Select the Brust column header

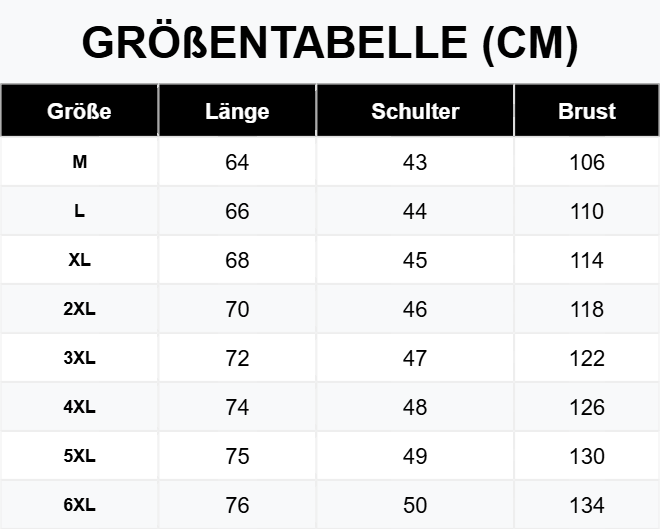(x=587, y=111)
